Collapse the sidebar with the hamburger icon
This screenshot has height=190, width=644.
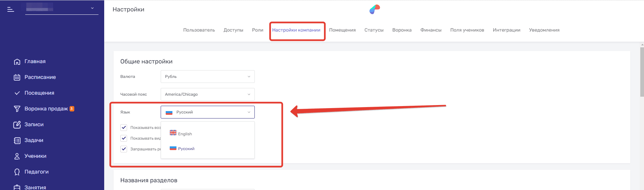pos(11,9)
